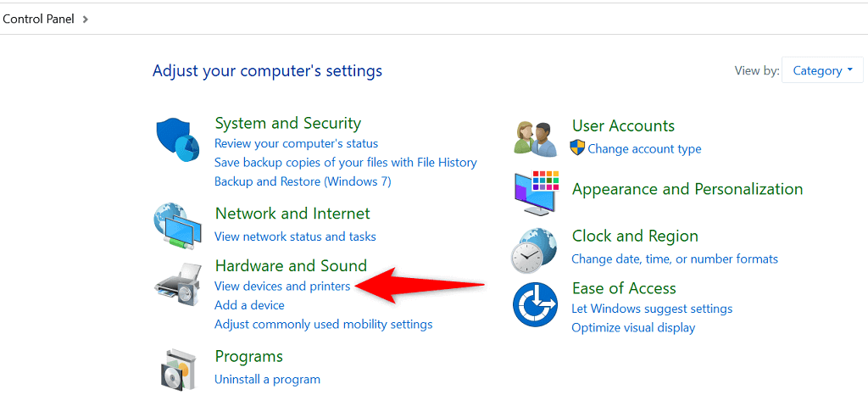Click Let Windows suggest settings
This screenshot has height=395, width=868.
[x=652, y=309]
